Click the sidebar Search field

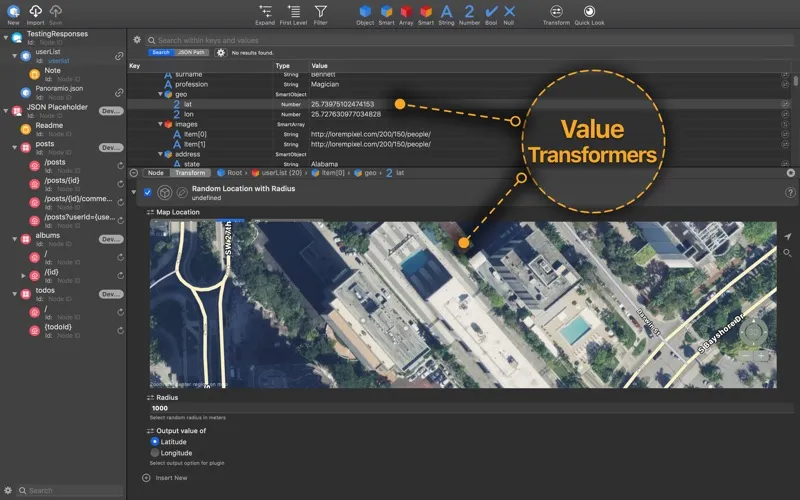point(70,490)
